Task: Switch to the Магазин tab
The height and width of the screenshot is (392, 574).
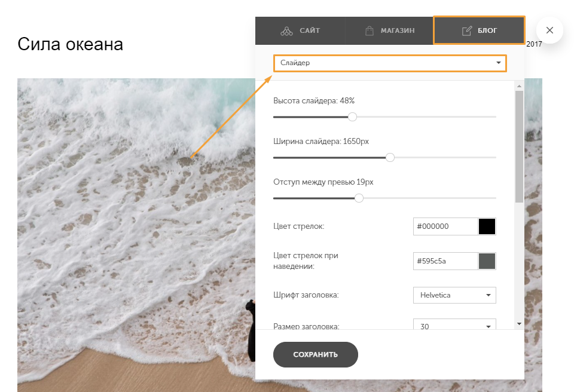Action: click(389, 30)
